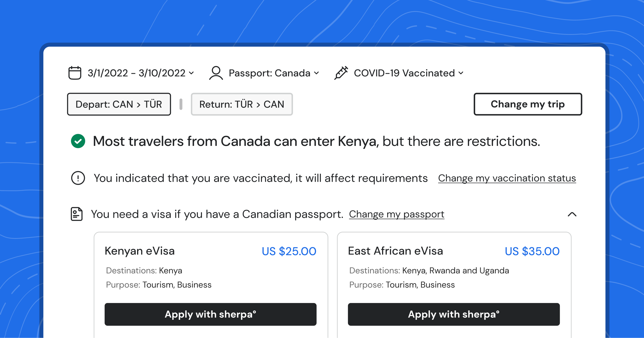This screenshot has height=338, width=644.
Task: Select the Return: TÜR > CAN tab
Action: coord(242,104)
